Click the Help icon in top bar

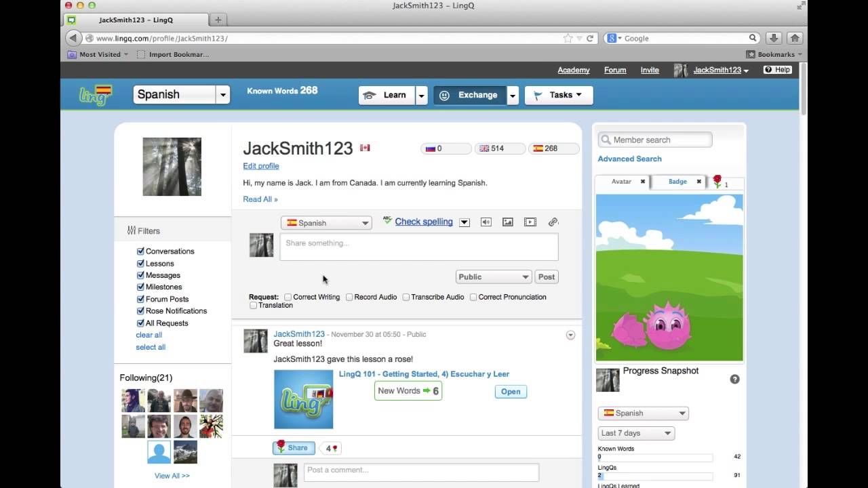click(x=777, y=70)
